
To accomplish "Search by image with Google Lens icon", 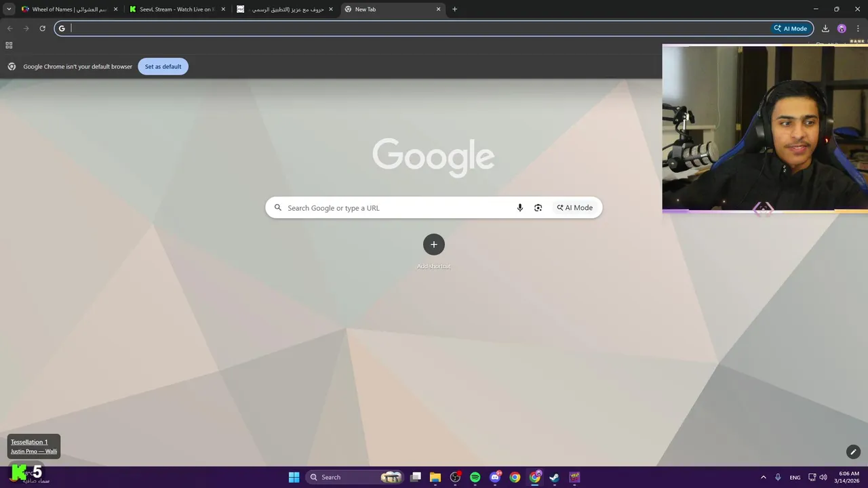I will click(x=538, y=208).
